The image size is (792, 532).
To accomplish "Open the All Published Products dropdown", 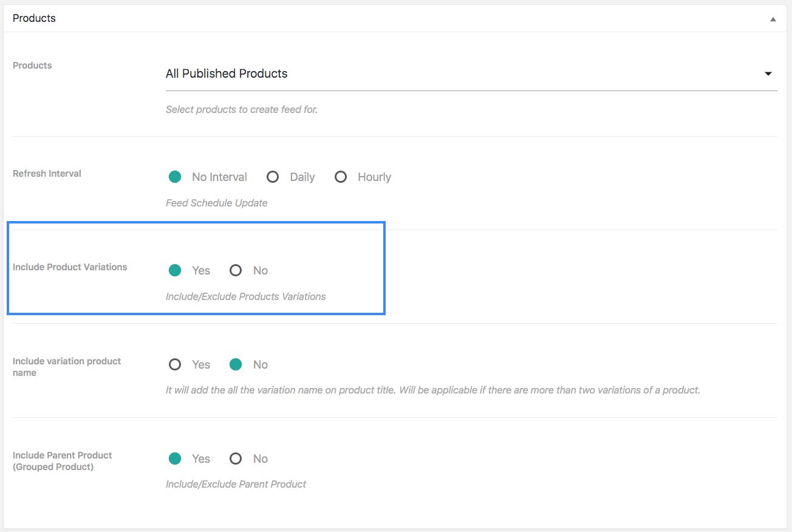I will [471, 73].
